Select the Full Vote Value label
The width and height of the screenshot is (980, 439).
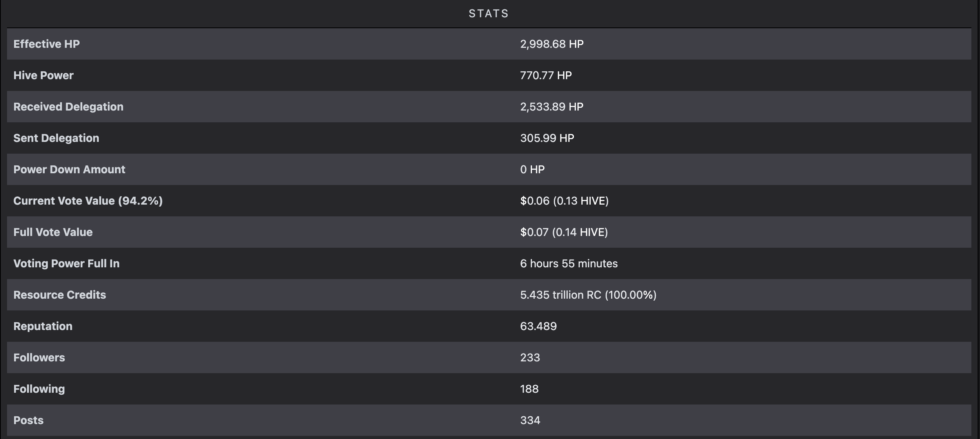(53, 232)
